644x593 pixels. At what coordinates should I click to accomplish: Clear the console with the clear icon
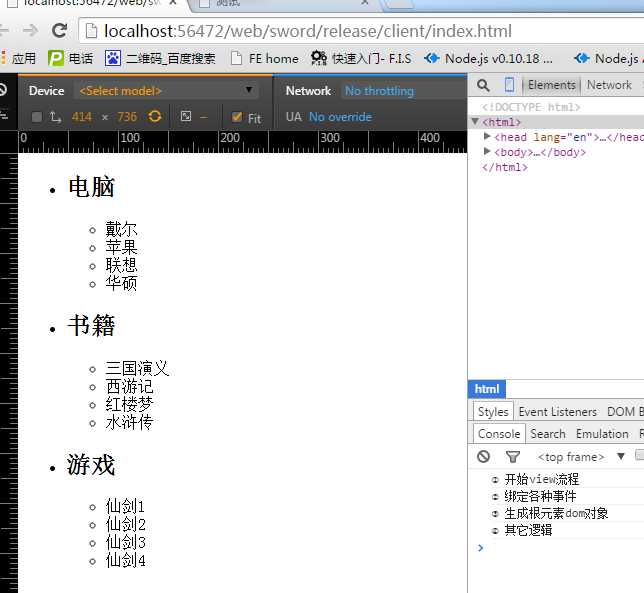(x=483, y=456)
